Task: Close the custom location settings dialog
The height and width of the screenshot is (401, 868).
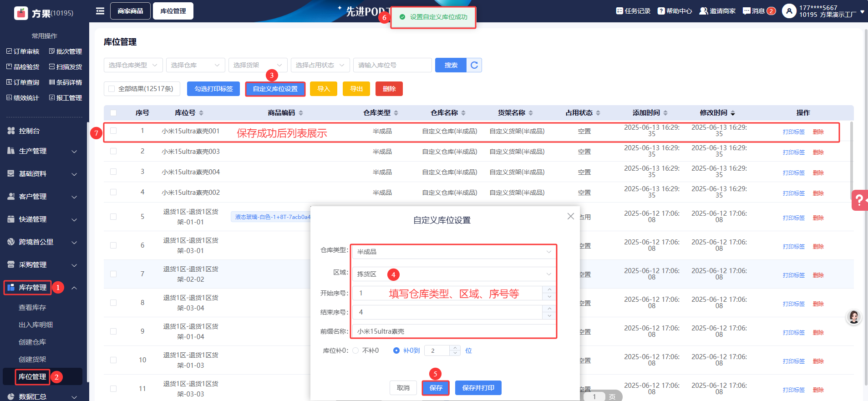Action: 570,216
